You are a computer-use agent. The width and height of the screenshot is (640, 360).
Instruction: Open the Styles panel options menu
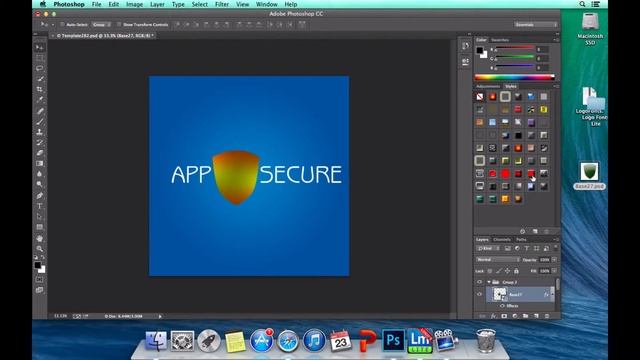tap(556, 87)
